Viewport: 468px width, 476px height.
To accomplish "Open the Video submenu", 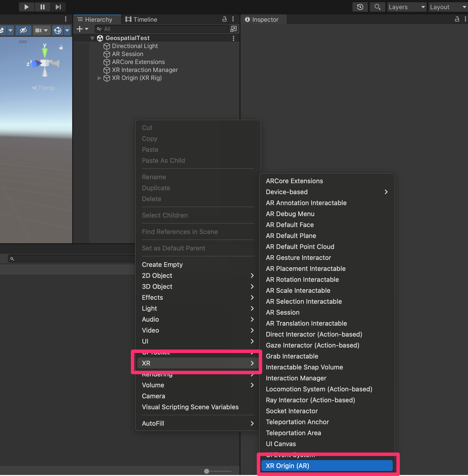I will click(198, 330).
